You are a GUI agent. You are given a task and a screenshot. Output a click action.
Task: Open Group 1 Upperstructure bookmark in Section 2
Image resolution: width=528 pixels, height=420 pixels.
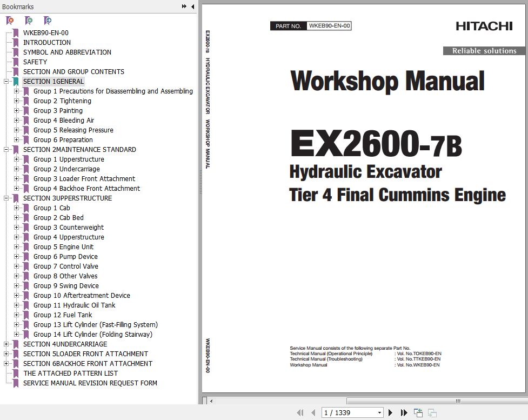click(x=69, y=159)
